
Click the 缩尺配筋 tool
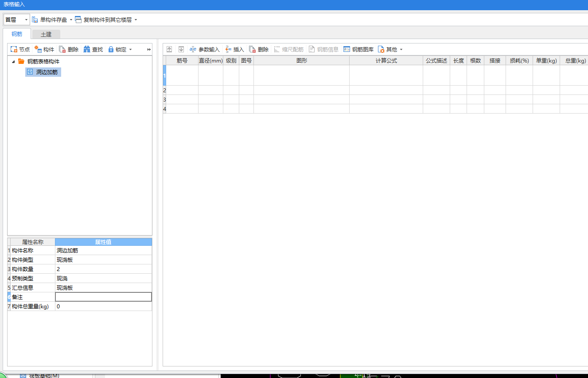[x=288, y=49]
